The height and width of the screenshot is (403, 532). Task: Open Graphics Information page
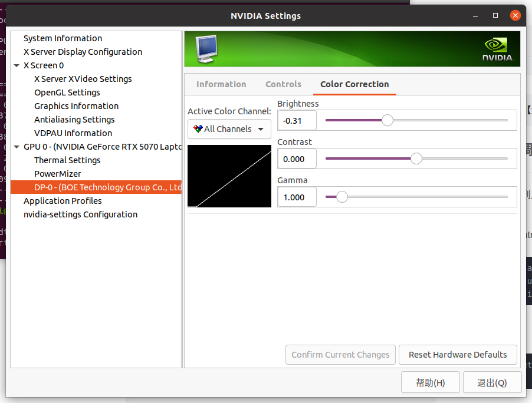pos(76,106)
